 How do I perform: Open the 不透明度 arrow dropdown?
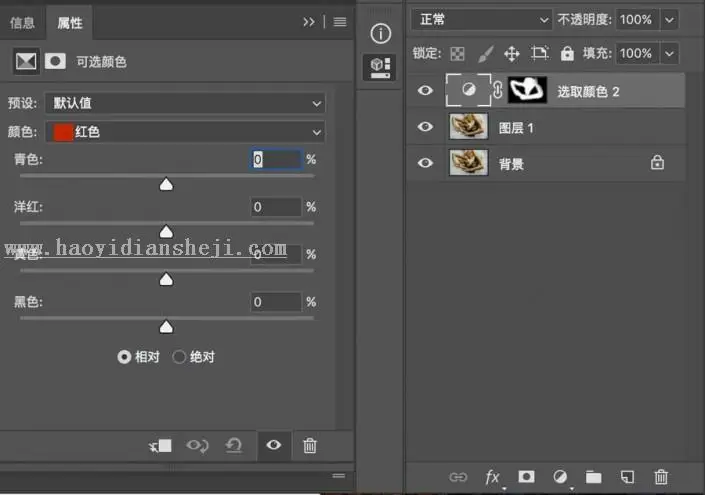click(669, 20)
